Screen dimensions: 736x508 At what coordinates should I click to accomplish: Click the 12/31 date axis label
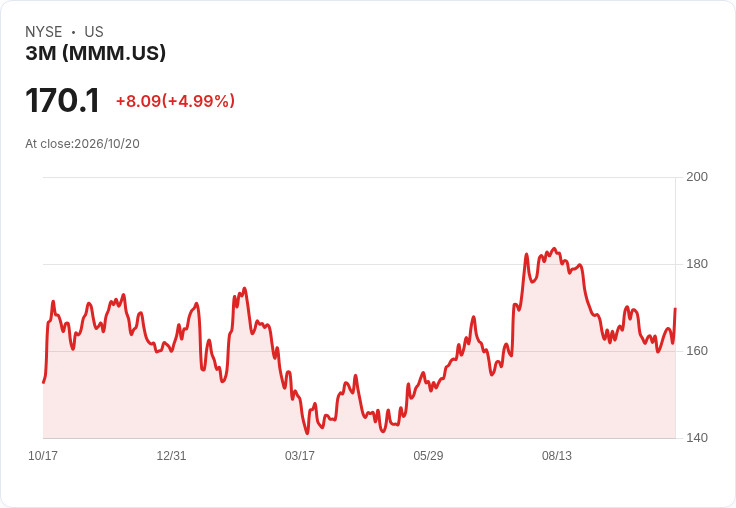coord(171,456)
